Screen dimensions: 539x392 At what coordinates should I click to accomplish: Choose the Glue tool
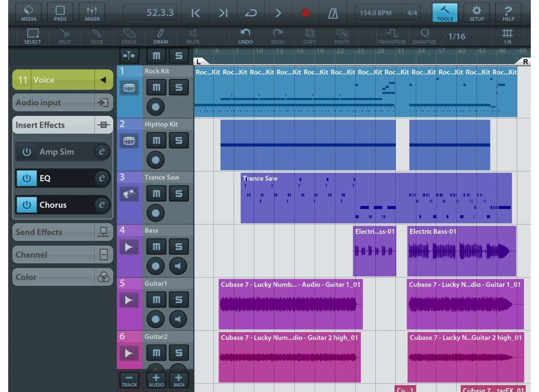pos(97,36)
